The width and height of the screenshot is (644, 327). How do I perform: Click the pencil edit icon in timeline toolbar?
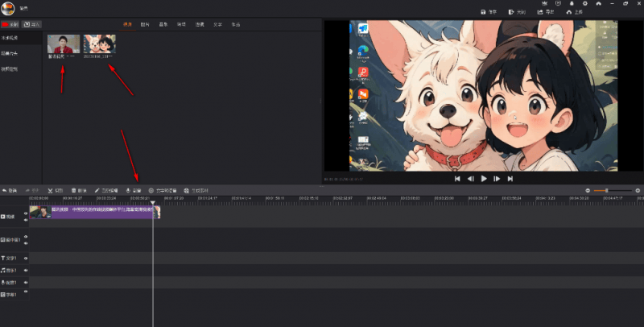click(x=97, y=190)
